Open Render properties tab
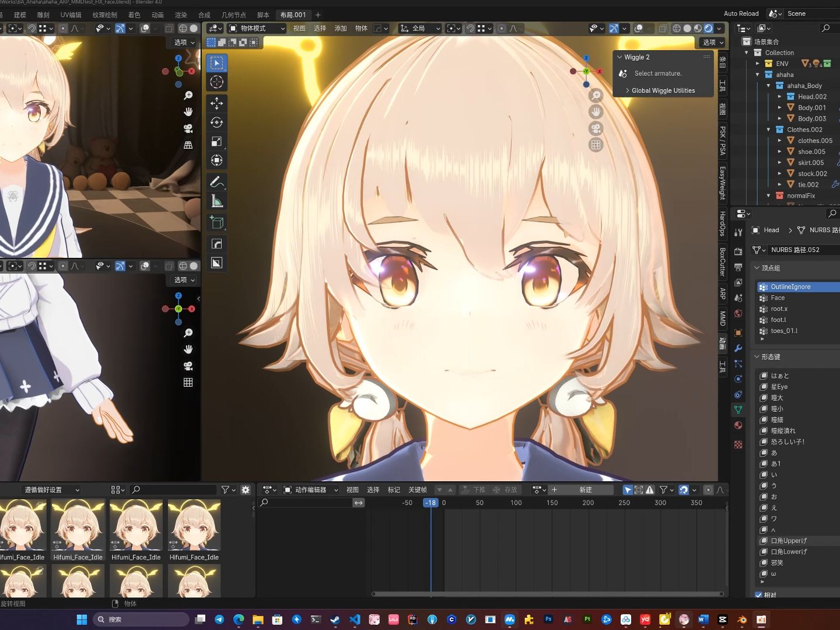 tap(738, 251)
